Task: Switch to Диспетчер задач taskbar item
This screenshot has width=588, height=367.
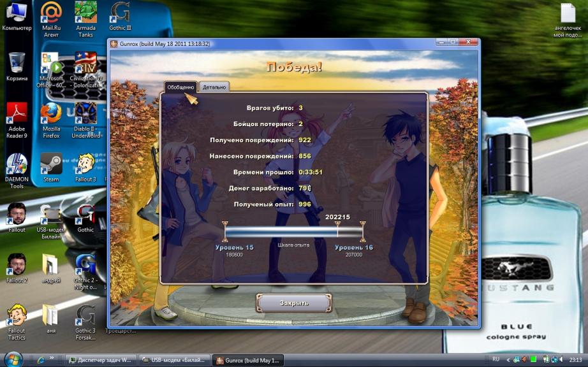Action: (100, 360)
